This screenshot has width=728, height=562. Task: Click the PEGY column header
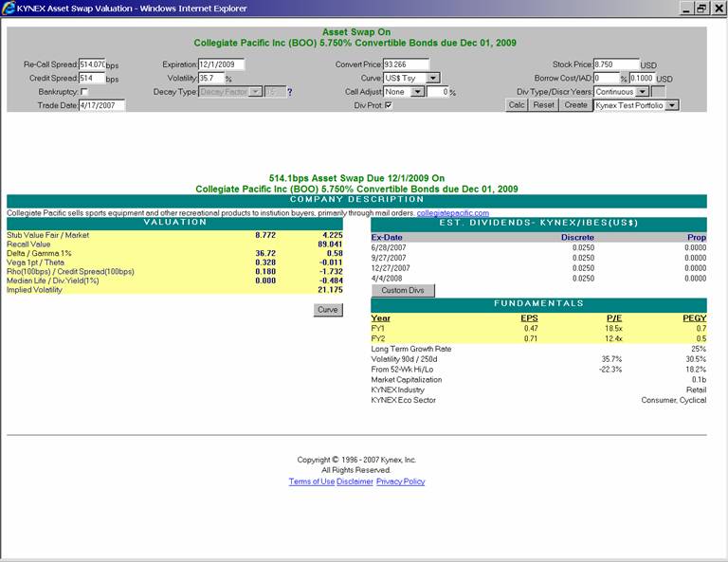(x=695, y=318)
